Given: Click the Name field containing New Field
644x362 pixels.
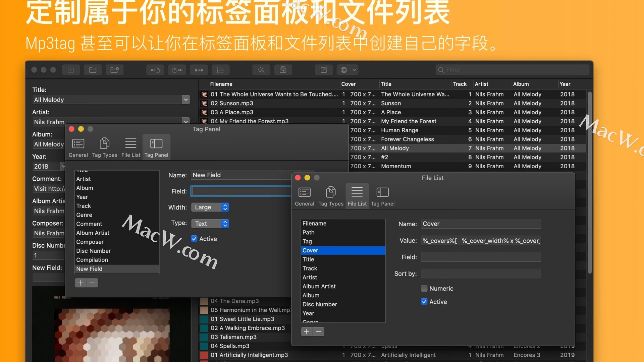Looking at the screenshot, I should click(x=241, y=175).
